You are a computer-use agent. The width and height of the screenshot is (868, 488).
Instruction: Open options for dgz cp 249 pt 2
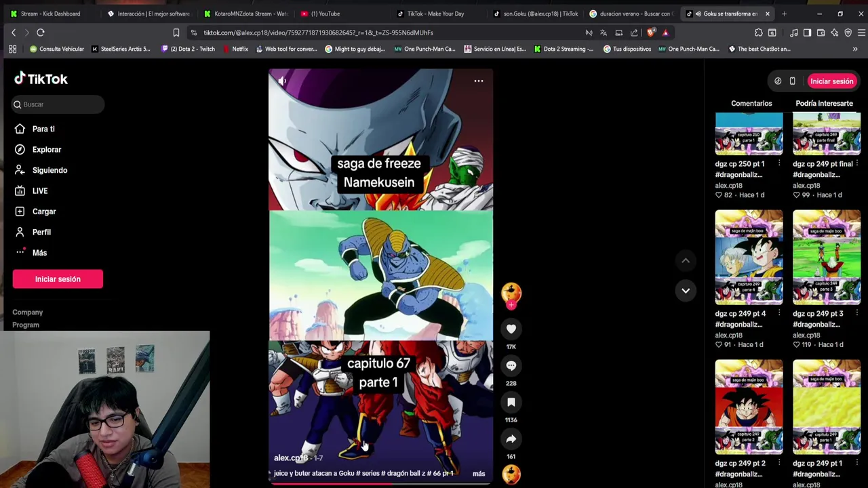point(779,464)
